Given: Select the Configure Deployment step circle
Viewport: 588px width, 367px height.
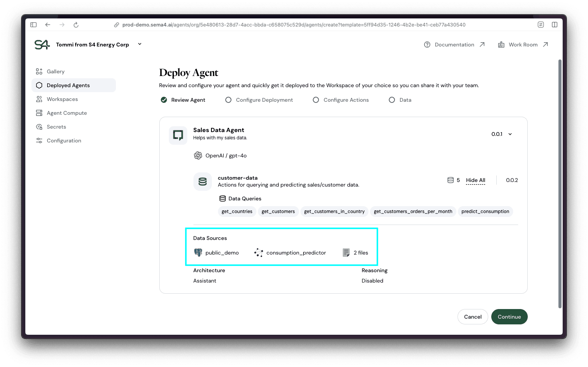Looking at the screenshot, I should click(228, 99).
